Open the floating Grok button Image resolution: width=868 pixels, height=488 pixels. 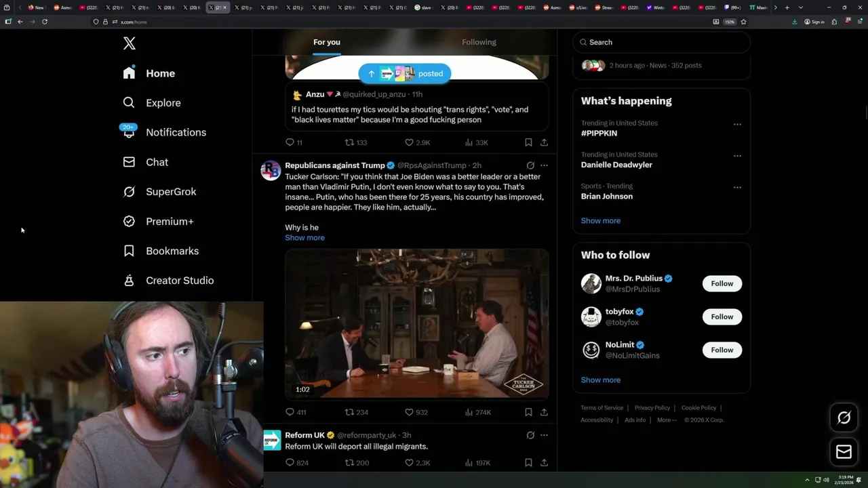click(x=844, y=418)
